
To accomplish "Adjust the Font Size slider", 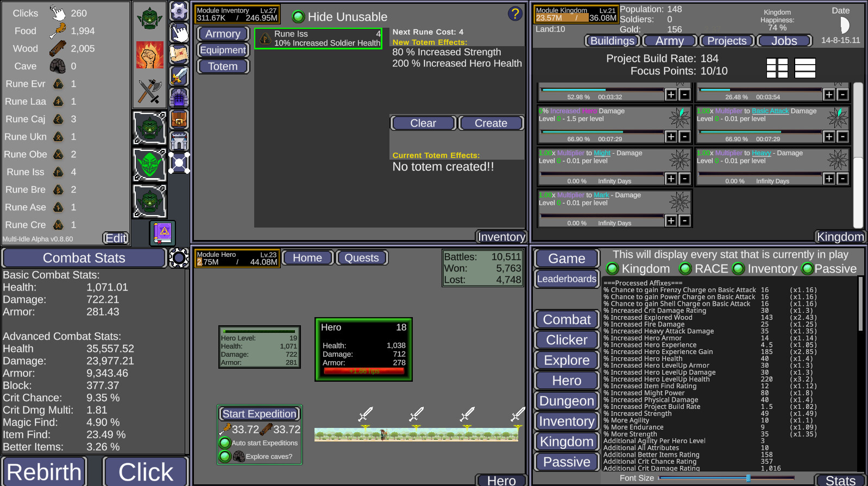I will tap(748, 478).
